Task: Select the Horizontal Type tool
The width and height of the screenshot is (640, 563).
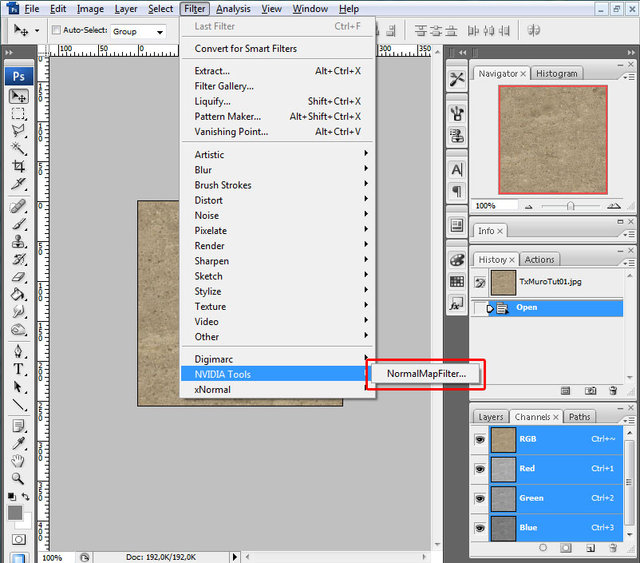Action: coord(18,368)
